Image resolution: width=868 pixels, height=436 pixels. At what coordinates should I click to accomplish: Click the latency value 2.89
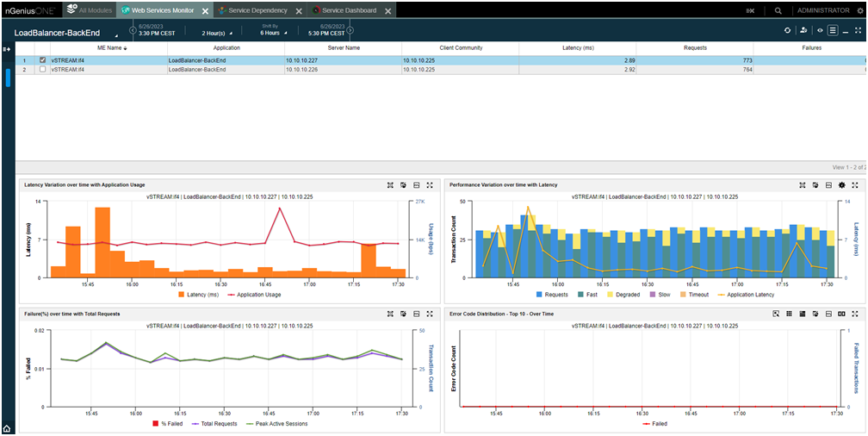click(x=629, y=60)
